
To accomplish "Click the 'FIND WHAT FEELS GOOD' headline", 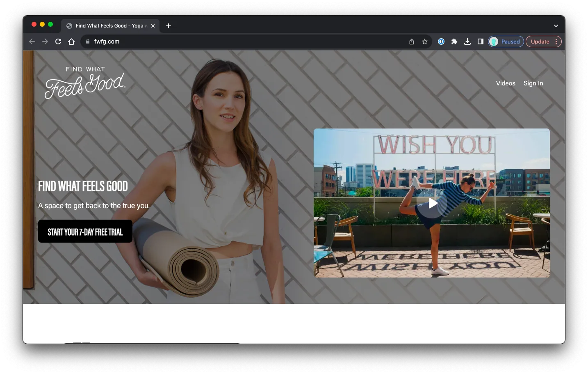I will (83, 186).
